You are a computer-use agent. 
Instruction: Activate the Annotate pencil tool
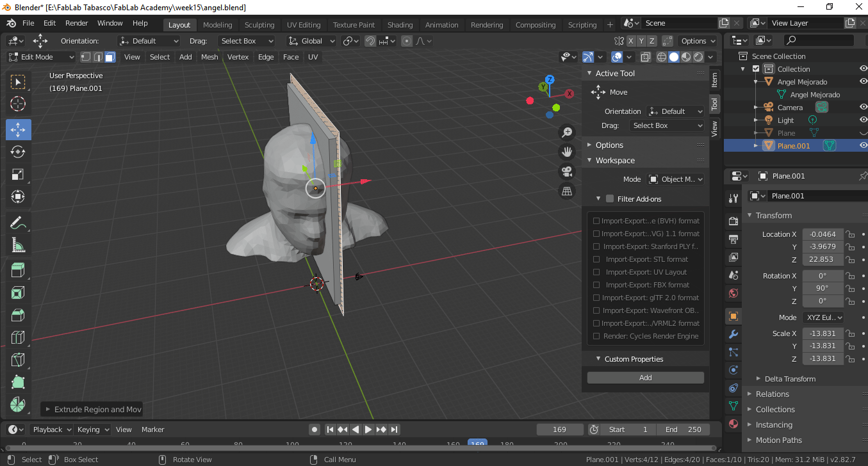[18, 223]
